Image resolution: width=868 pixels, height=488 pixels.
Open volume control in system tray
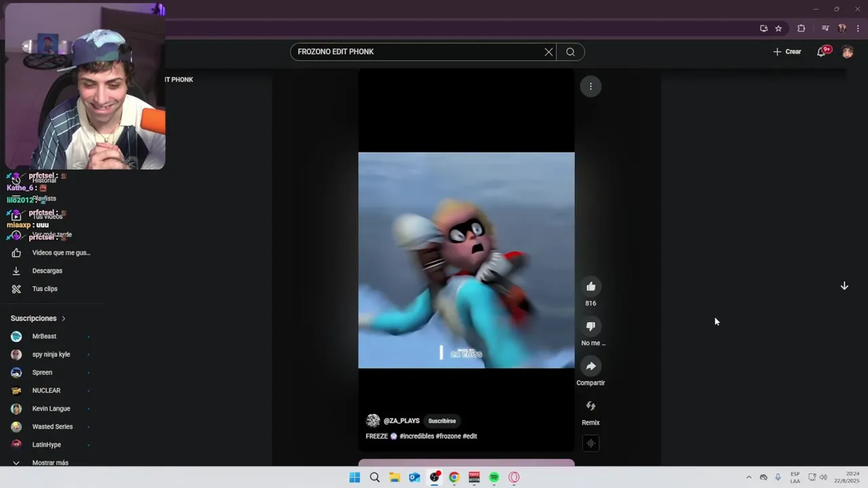[x=823, y=477]
